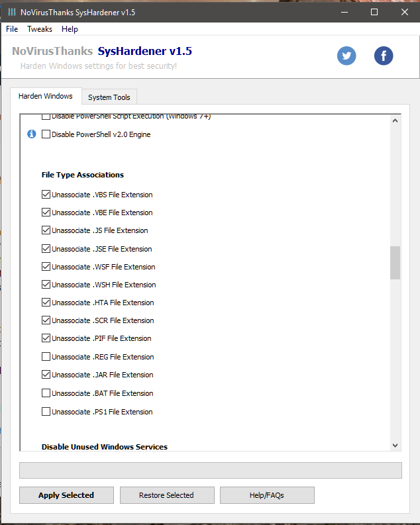Click info icon beside PowerShell v2.0 Engine

click(31, 134)
